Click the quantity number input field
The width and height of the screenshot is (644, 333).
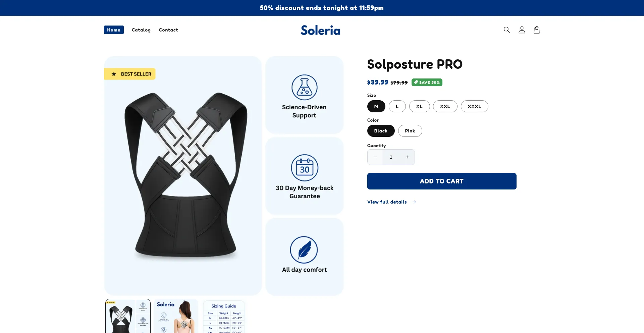click(391, 157)
